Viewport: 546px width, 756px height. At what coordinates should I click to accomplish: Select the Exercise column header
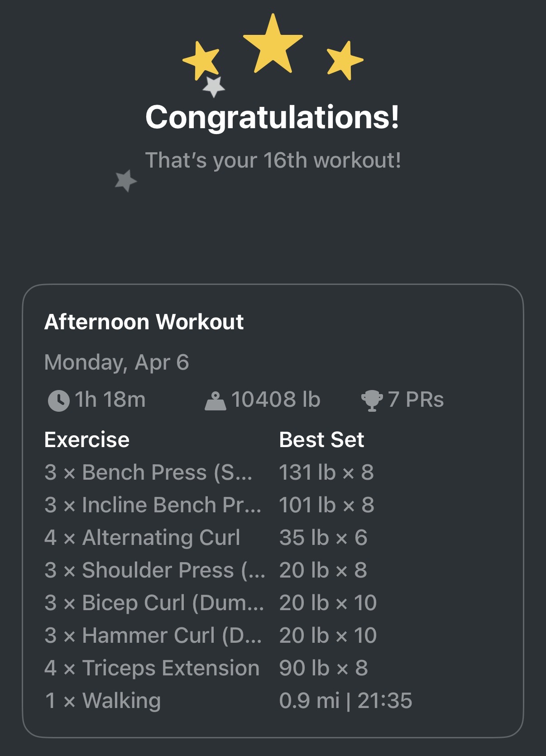[87, 439]
